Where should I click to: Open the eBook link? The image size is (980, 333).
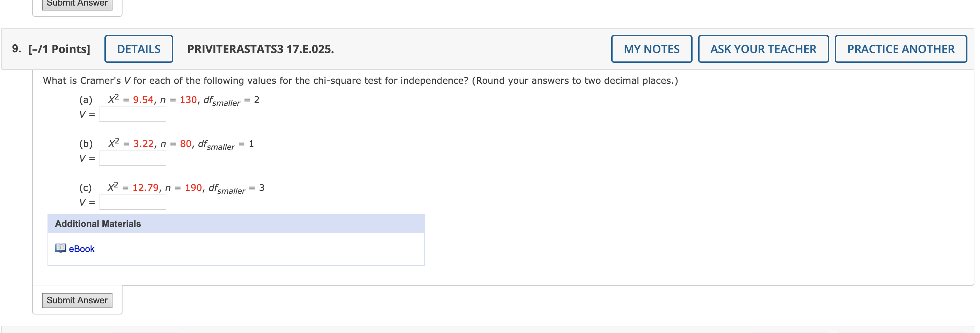[x=81, y=249]
